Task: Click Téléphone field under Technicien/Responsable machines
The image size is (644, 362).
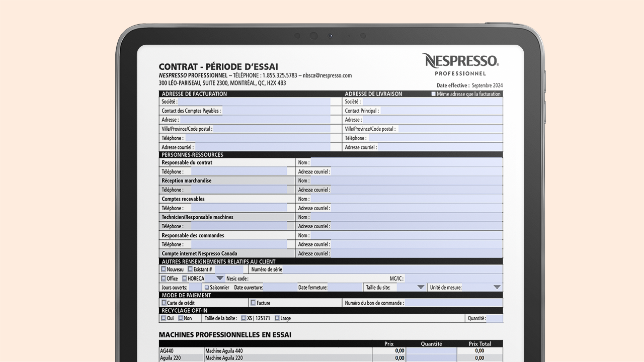Action: [x=238, y=226]
